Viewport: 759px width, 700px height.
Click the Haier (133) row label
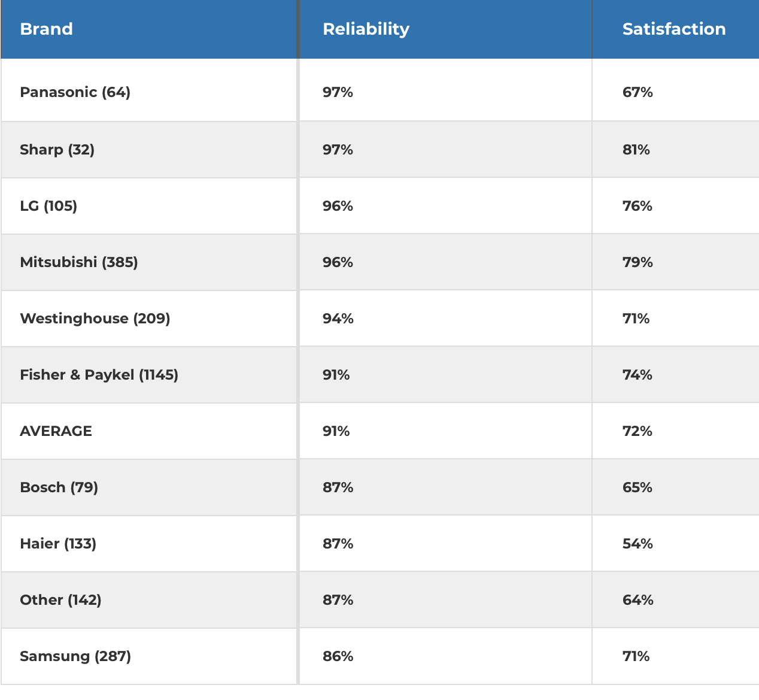(x=58, y=544)
